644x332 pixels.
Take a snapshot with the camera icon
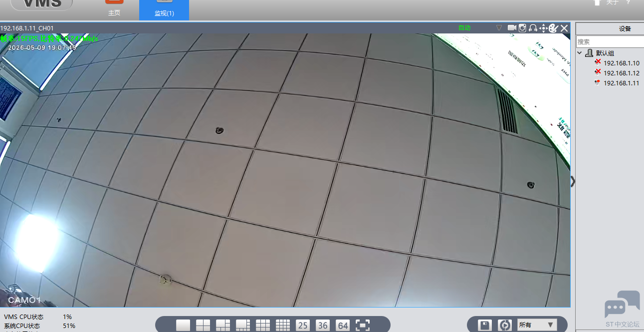pos(522,28)
